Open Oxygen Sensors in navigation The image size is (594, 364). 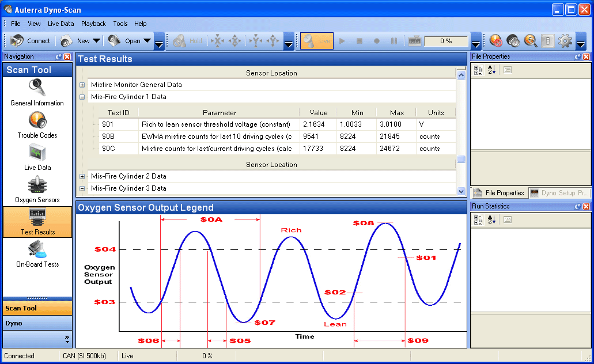(37, 189)
